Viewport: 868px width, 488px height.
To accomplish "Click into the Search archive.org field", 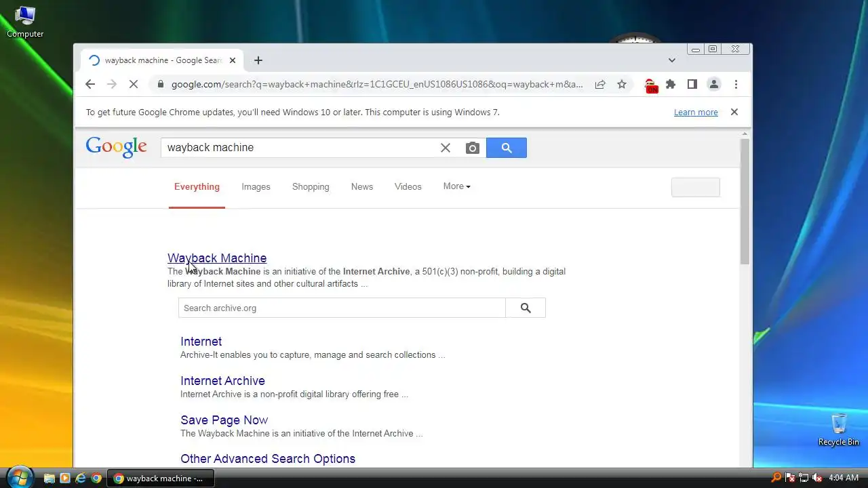I will point(342,308).
